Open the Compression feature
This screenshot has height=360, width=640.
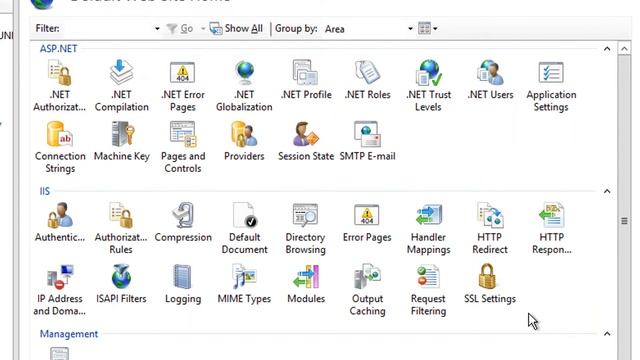pyautogui.click(x=183, y=222)
